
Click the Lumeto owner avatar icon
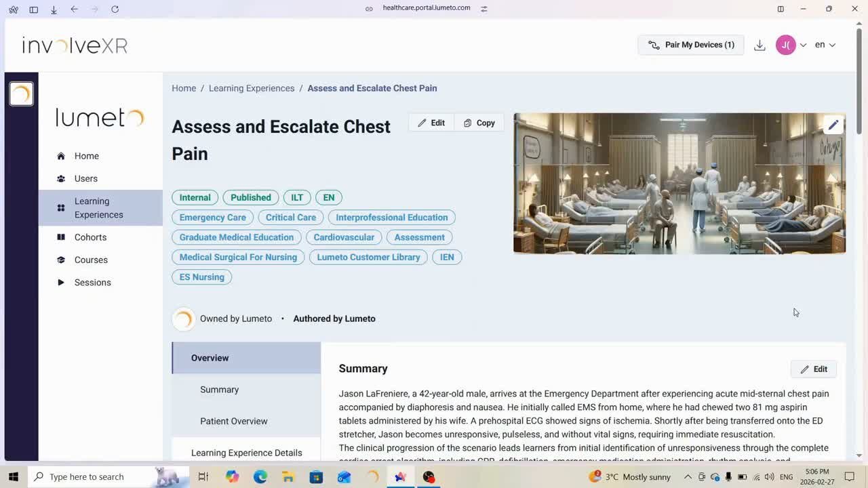pos(183,319)
